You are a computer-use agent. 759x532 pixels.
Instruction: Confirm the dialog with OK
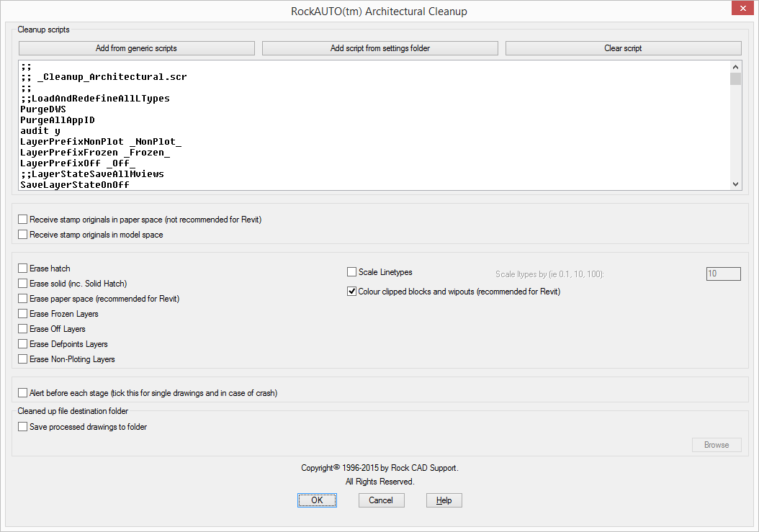tap(317, 500)
